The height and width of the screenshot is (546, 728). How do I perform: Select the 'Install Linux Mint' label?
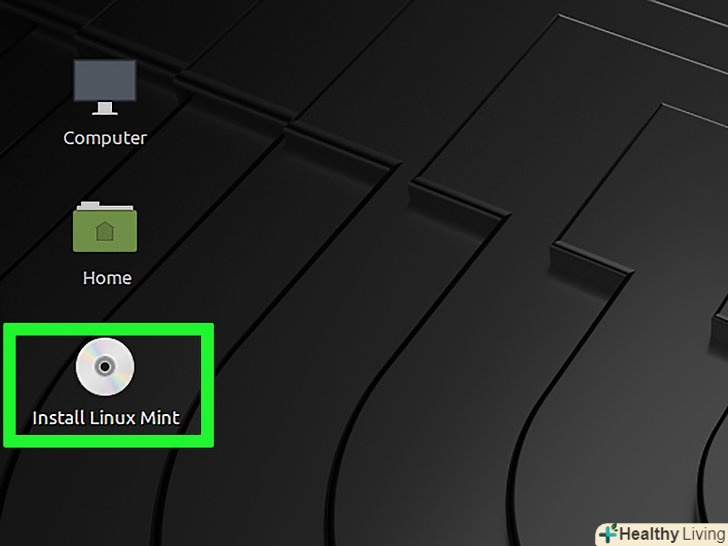(106, 418)
